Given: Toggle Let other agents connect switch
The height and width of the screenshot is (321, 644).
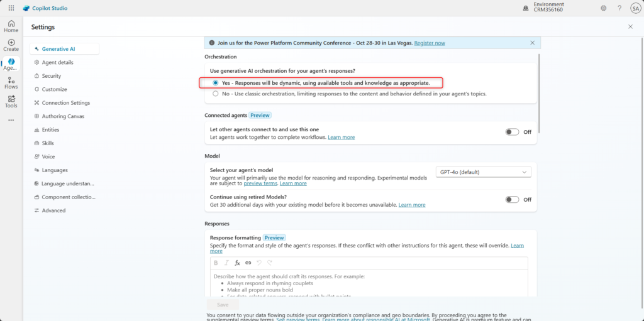Looking at the screenshot, I should [512, 132].
